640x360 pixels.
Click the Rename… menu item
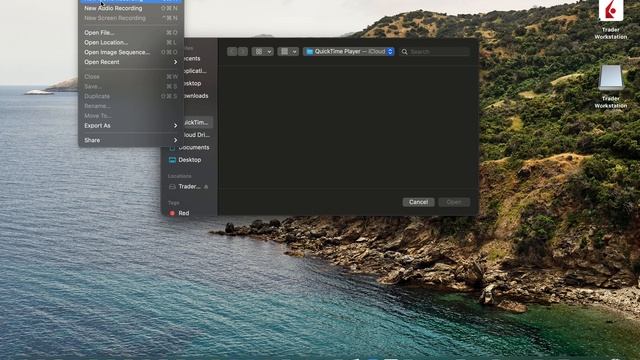(x=131, y=106)
